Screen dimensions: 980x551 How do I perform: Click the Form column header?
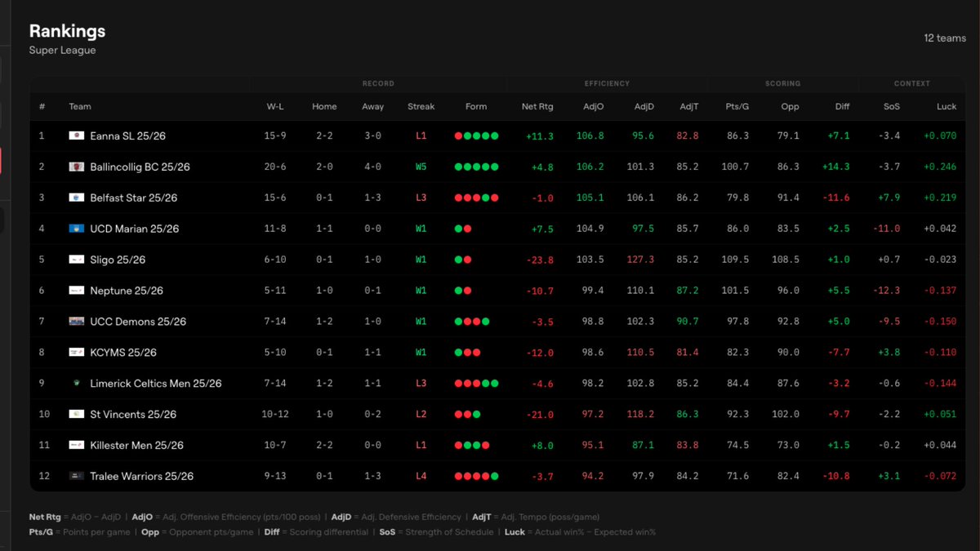pyautogui.click(x=476, y=107)
